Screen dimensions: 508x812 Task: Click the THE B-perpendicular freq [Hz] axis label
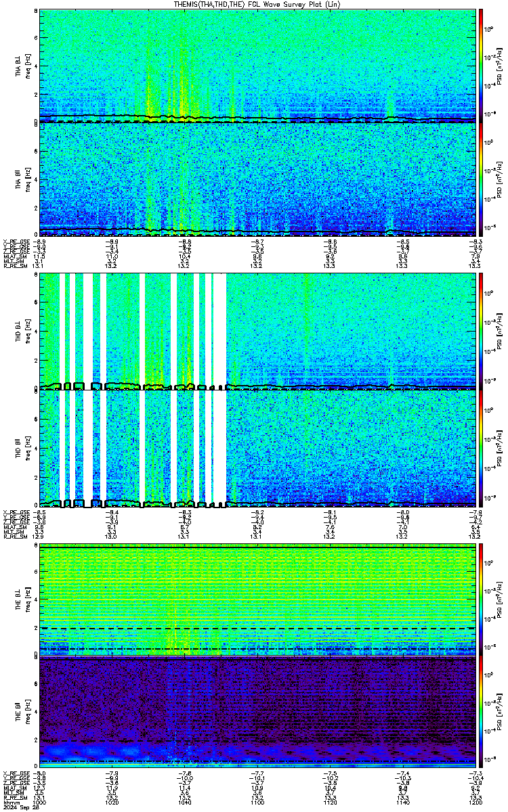[28, 600]
